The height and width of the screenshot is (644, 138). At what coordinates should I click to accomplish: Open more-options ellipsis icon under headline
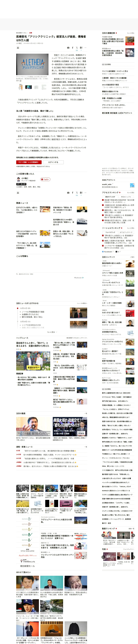pos(85,48)
